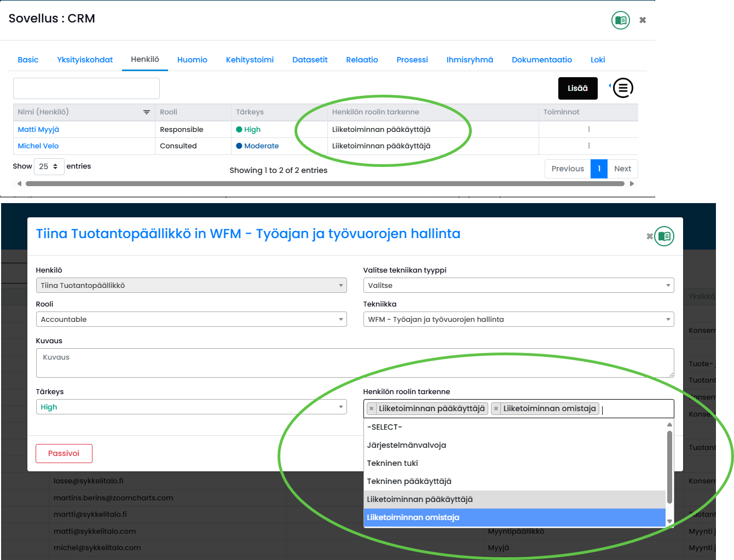Click the table horizontal scrollbar
This screenshot has width=734, height=560.
(325, 184)
